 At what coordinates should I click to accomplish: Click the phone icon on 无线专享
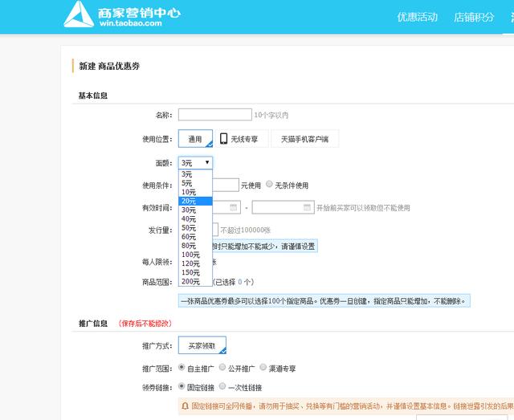click(x=223, y=138)
